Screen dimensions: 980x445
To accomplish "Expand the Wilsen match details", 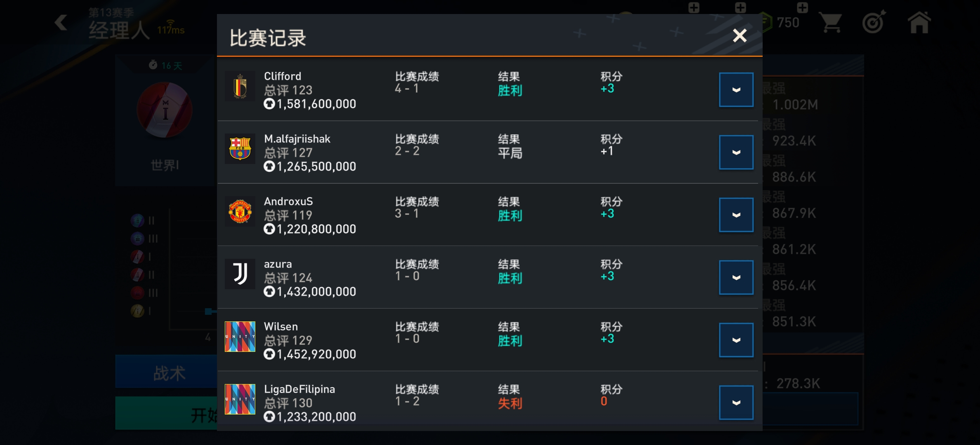I will point(736,340).
